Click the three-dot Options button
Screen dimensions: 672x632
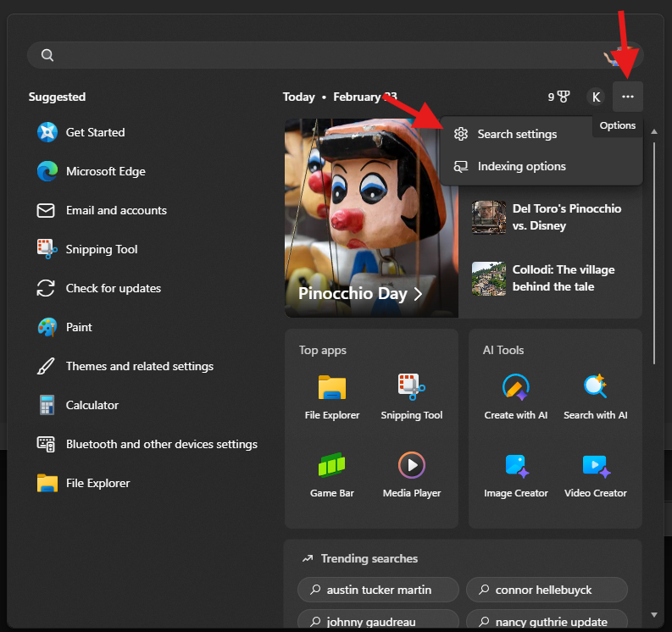[627, 97]
